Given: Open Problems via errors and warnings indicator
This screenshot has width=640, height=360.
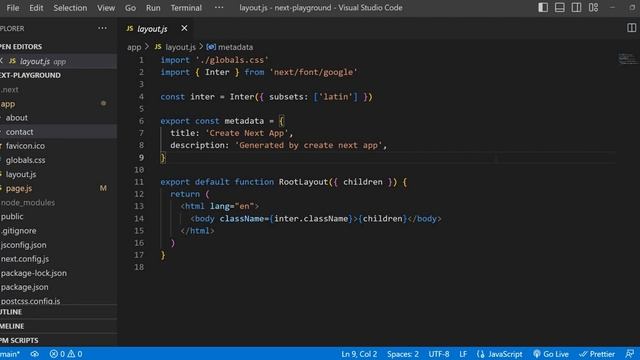Looking at the screenshot, I should (x=66, y=354).
